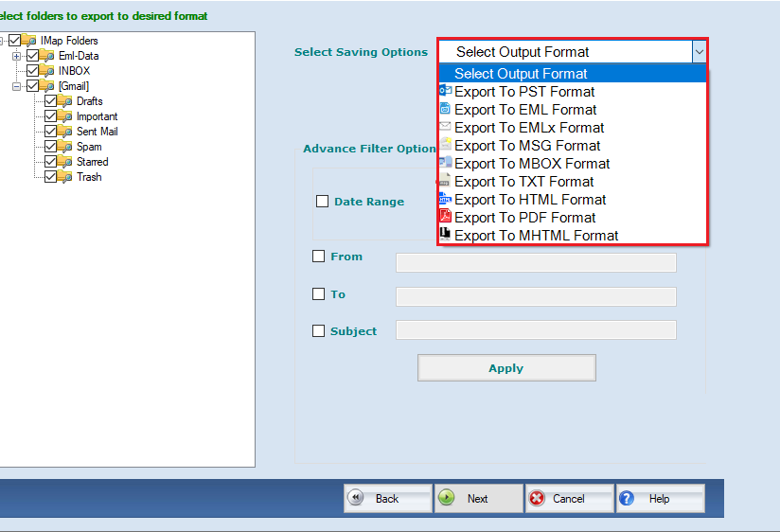Enable the From filter checkbox

[x=318, y=257]
